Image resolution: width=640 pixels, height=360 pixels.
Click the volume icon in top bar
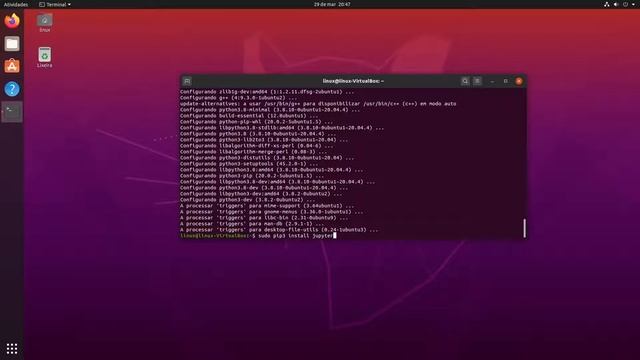tap(616, 4)
